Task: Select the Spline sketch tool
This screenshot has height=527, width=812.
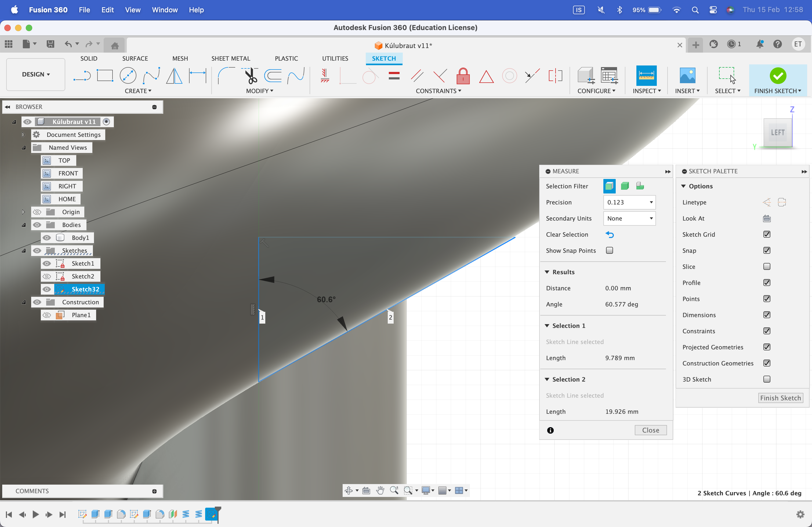Action: [151, 76]
